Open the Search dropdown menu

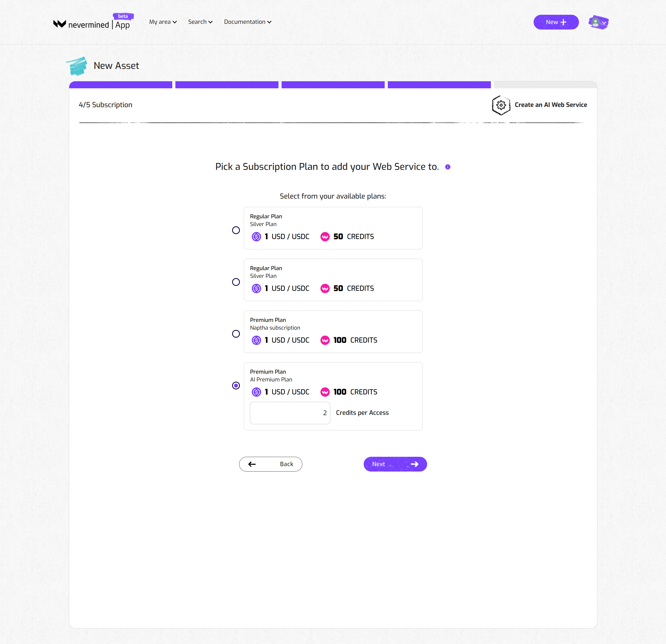200,22
